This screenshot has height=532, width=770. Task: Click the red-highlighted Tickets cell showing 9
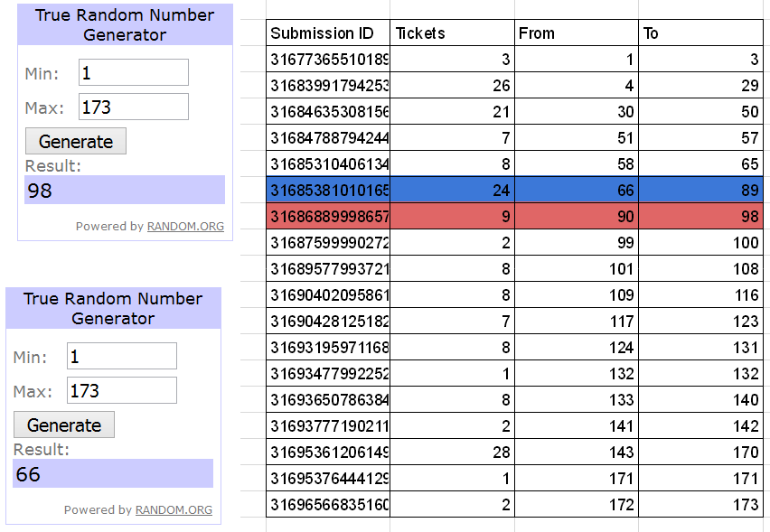click(x=452, y=217)
